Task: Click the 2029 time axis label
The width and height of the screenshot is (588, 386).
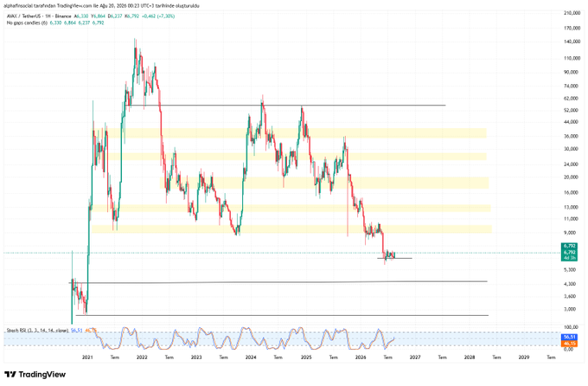Action: (x=524, y=357)
